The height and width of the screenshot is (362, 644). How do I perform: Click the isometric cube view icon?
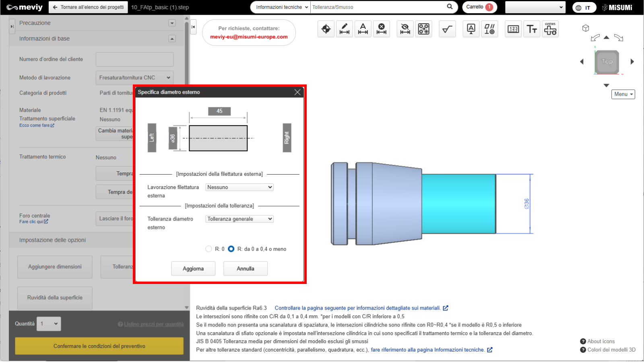pos(586,28)
